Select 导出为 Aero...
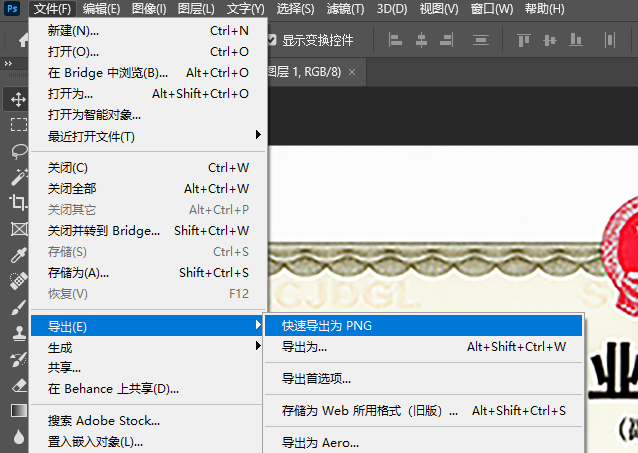This screenshot has width=638, height=453. coord(424,442)
